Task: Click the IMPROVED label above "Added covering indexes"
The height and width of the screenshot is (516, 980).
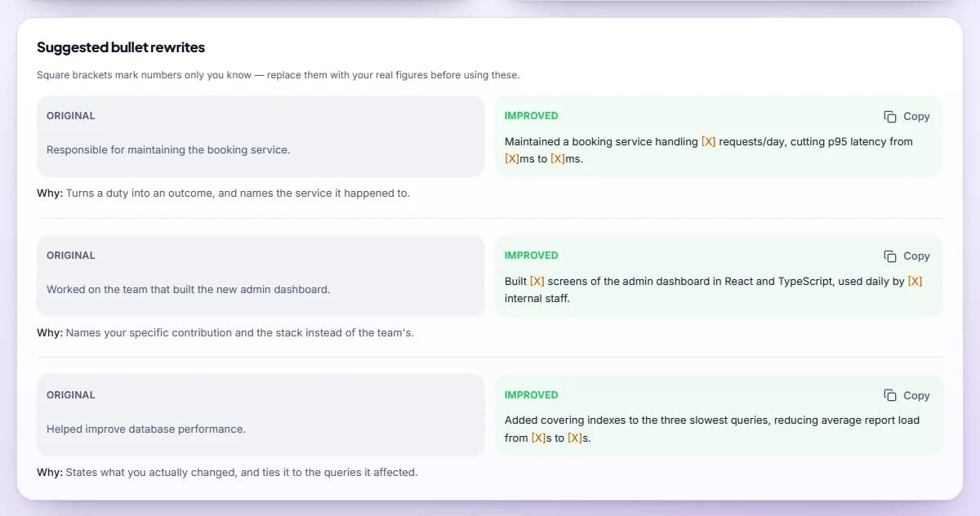Action: 532,395
